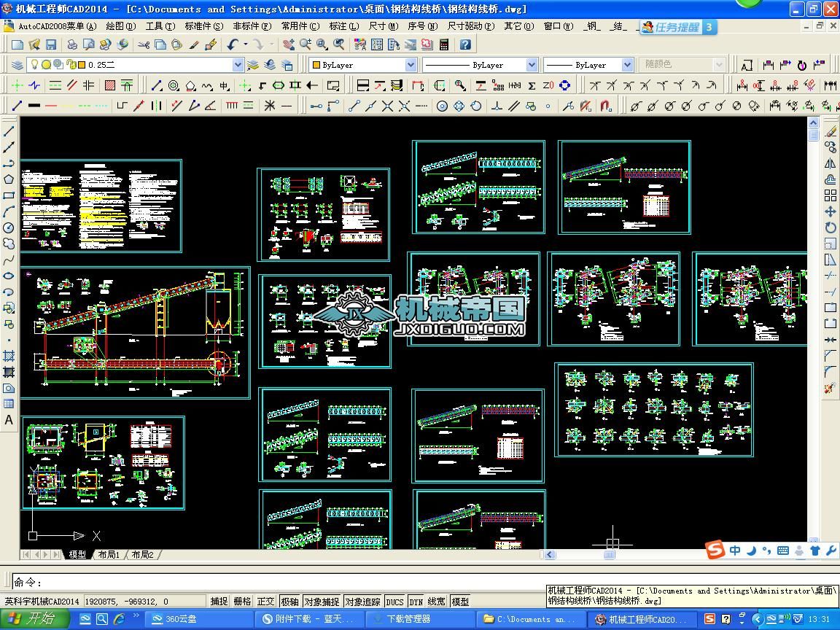The image size is (840, 630).
Task: Toggle DUCS in status bar
Action: click(394, 601)
